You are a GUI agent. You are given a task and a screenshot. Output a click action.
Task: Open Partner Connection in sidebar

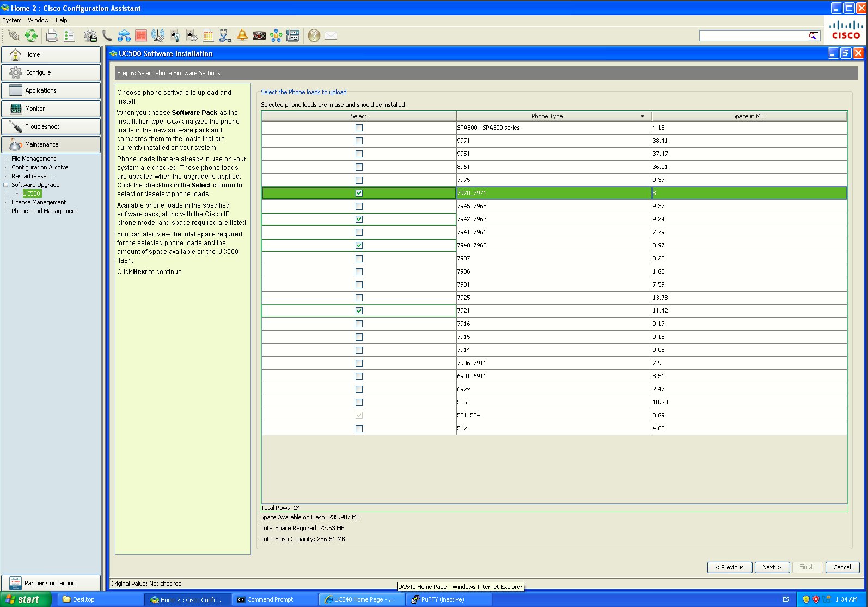51,583
